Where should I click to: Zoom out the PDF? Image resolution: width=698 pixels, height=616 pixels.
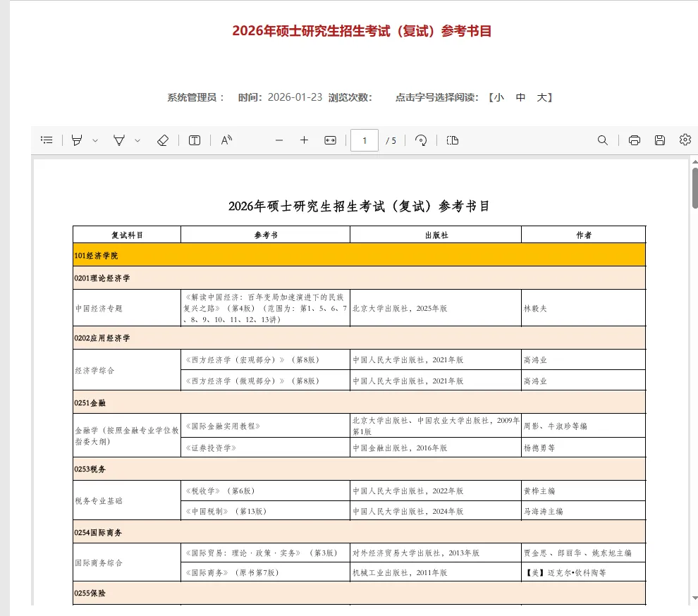(x=279, y=140)
